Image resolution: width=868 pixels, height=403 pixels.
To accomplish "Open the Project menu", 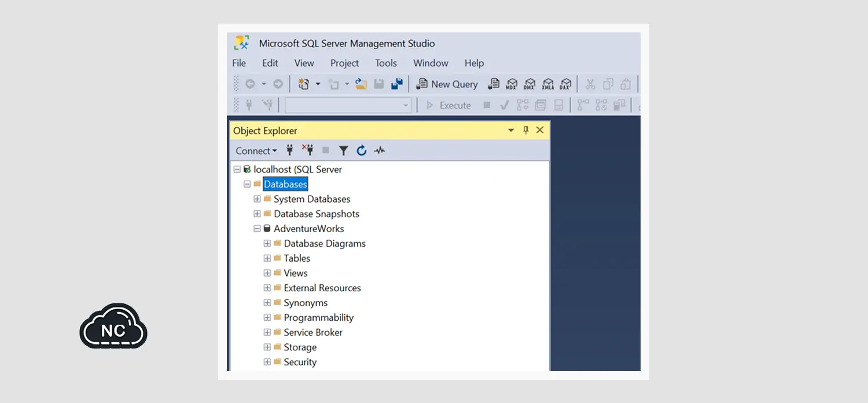I will [x=344, y=63].
